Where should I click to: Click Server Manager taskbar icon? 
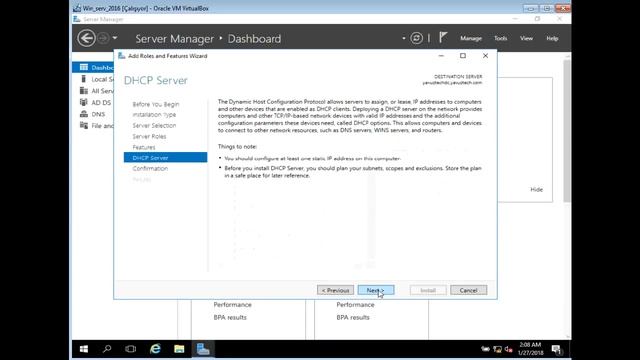pyautogui.click(x=203, y=349)
